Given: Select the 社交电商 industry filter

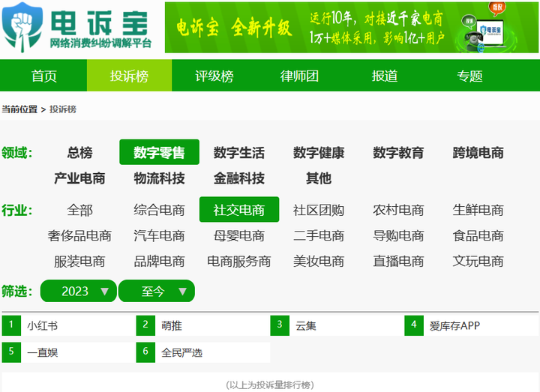Looking at the screenshot, I should (239, 209).
